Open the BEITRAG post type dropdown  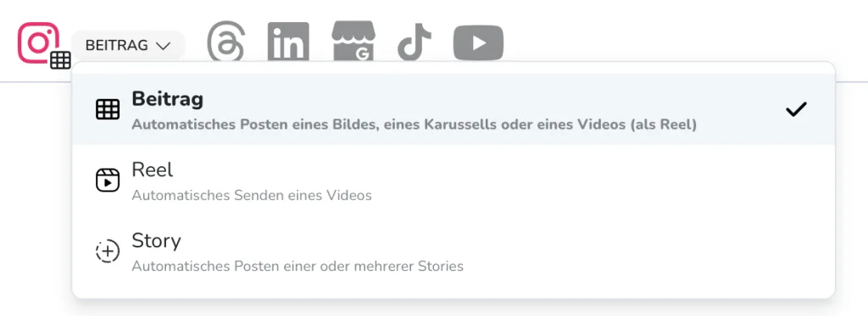click(128, 46)
